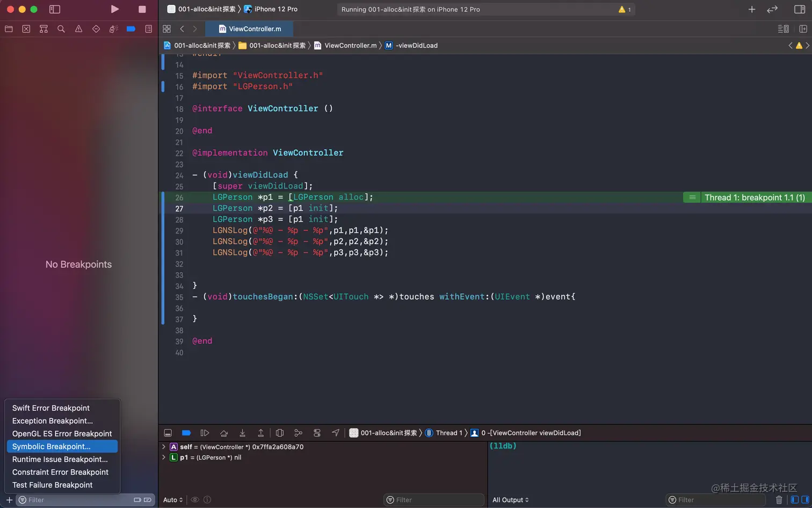Jump to the previous issue arrow
Screen dimensions: 812x508
tap(791, 46)
